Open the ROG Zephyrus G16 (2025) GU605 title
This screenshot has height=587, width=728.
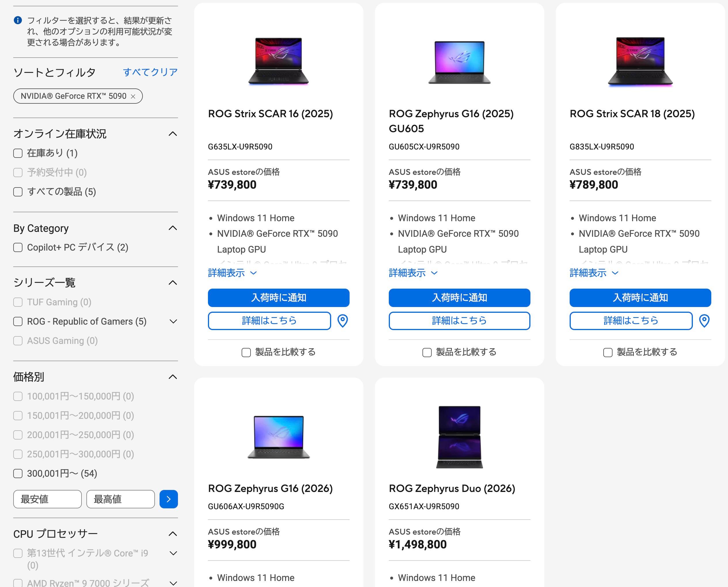pyautogui.click(x=451, y=121)
